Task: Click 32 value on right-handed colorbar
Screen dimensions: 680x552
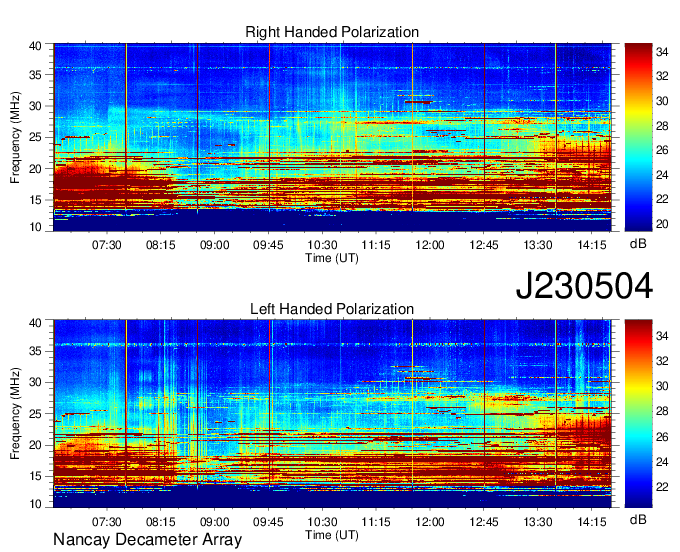Action: pos(662,77)
